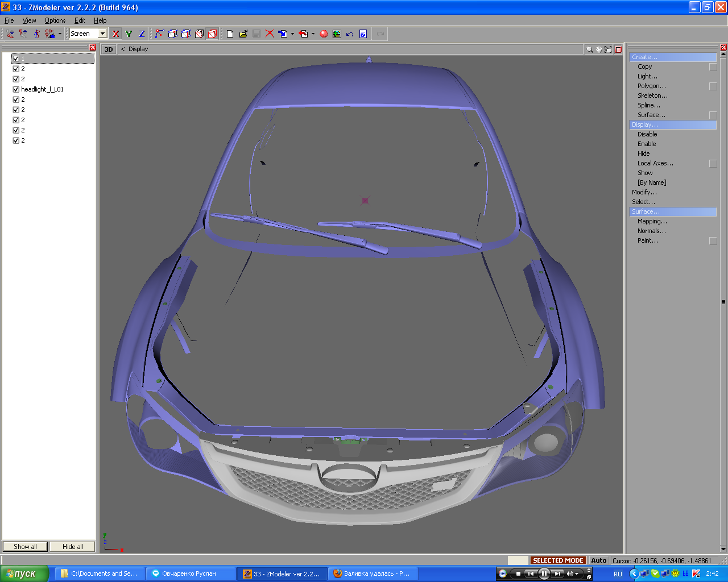Image resolution: width=728 pixels, height=582 pixels.
Task: Open the Help menu
Action: (100, 20)
